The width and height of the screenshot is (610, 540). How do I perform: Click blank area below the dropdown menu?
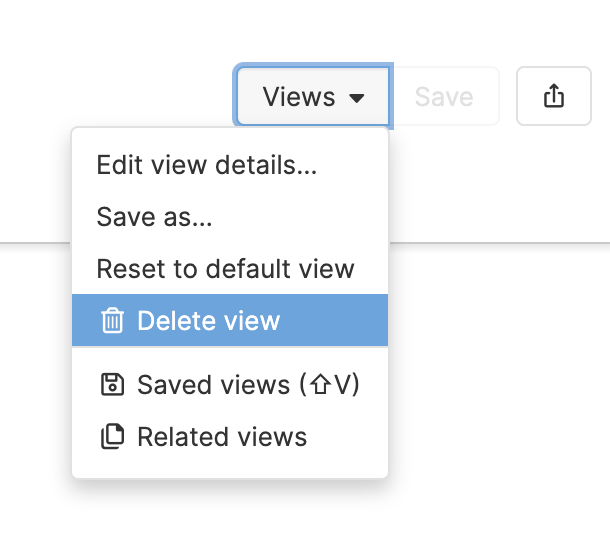click(230, 512)
